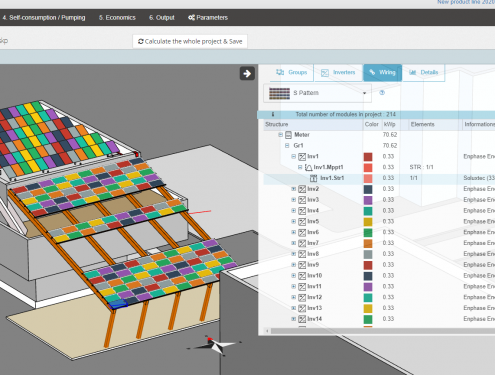The height and width of the screenshot is (375, 495).
Task: Collapse the Inv1.Mppt1 node
Action: [x=300, y=167]
